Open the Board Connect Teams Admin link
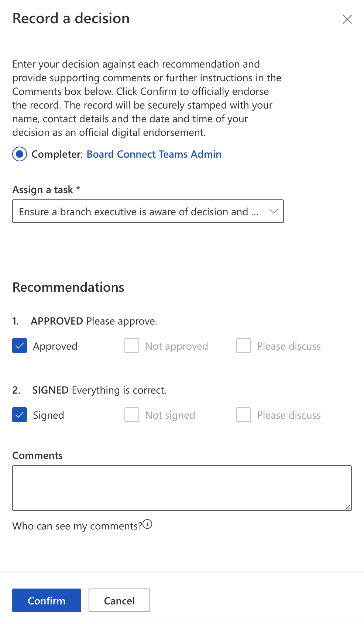 pyautogui.click(x=154, y=154)
